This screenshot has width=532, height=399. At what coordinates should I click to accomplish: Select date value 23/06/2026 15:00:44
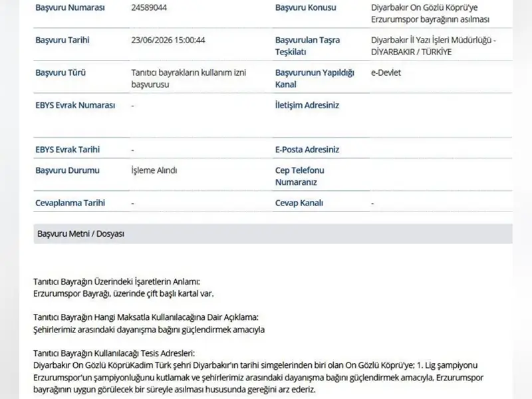(168, 40)
